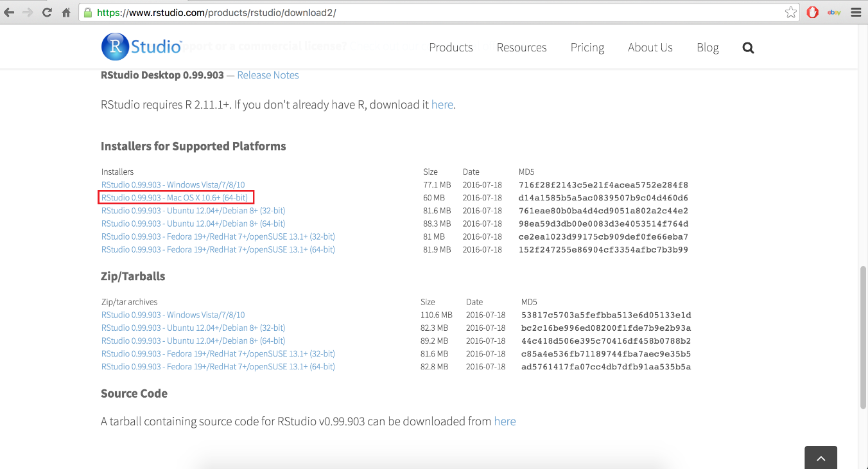Click 'here' link to download R
Image resolution: width=868 pixels, height=469 pixels.
click(x=442, y=105)
